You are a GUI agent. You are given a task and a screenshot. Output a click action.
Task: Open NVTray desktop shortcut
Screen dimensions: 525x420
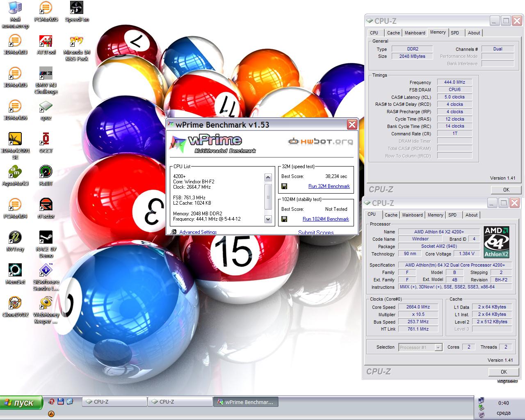[15, 241]
